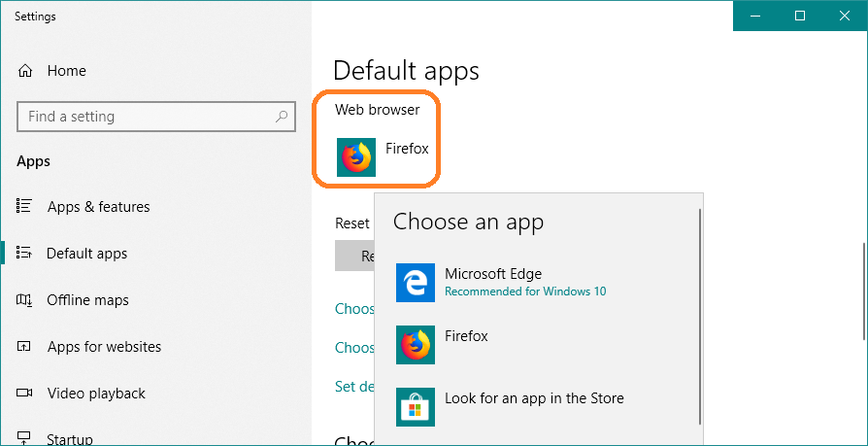Open the Home settings page
The height and width of the screenshot is (446, 868).
[x=66, y=71]
